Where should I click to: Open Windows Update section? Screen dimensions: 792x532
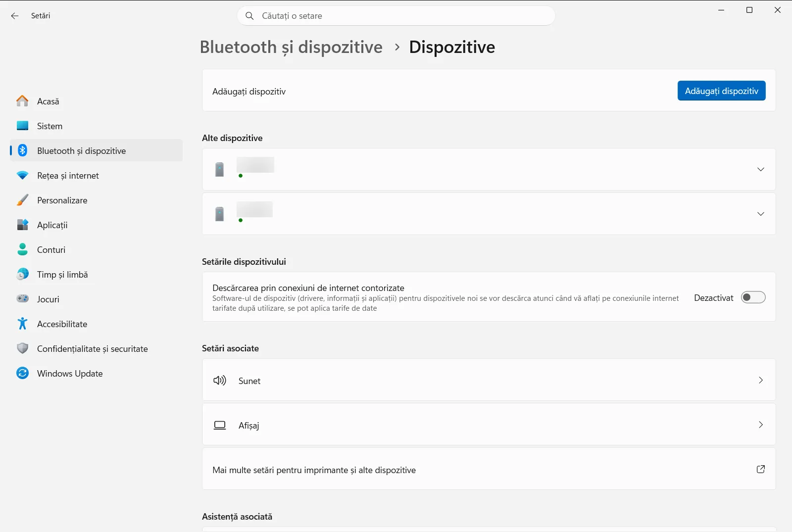[x=96, y=373]
